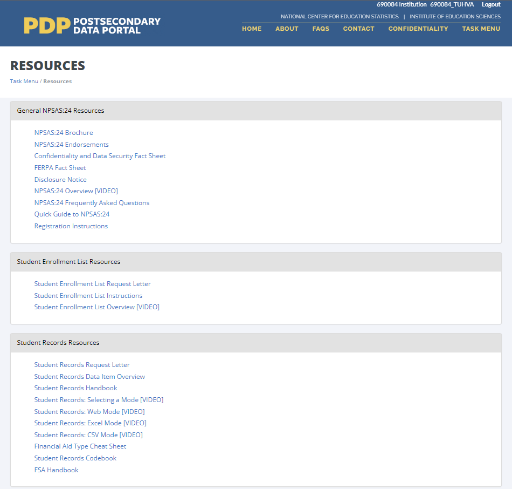Open Financial Aid Type Cheat Sheet
The image size is (512, 489).
[80, 446]
